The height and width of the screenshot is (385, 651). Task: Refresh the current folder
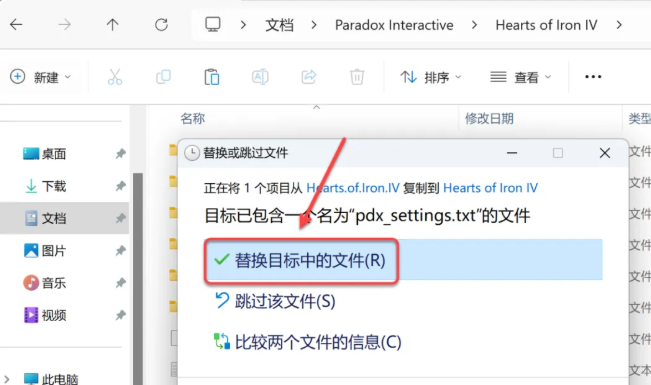coord(161,25)
